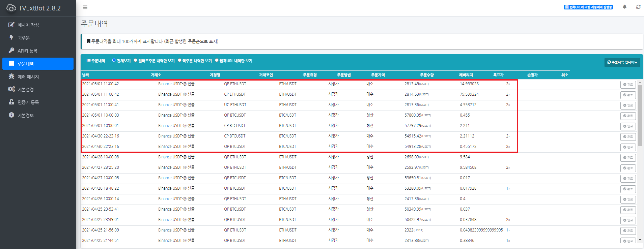Click the blue 웹훅URL 자동매매 실행중 badge
The height and width of the screenshot is (249, 644).
click(x=588, y=7)
